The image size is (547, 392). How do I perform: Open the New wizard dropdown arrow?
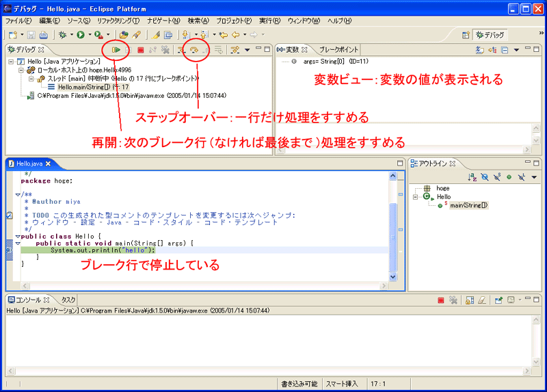coord(22,35)
